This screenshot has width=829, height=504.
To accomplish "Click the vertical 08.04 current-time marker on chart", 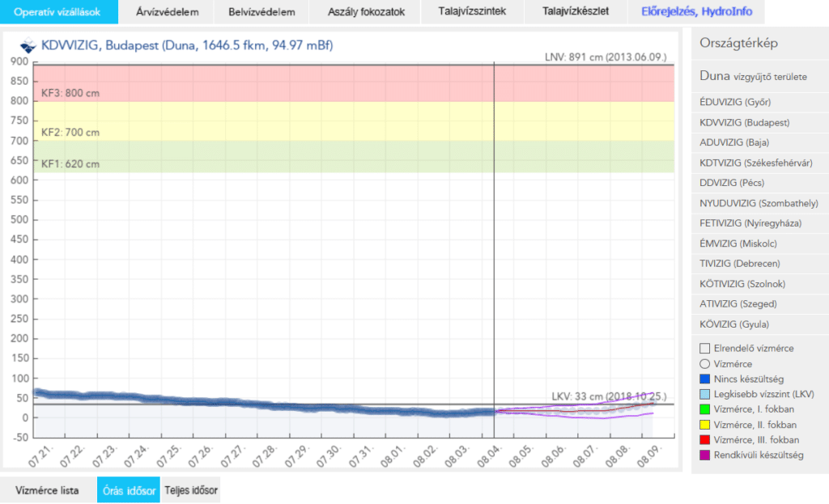I will point(495,249).
